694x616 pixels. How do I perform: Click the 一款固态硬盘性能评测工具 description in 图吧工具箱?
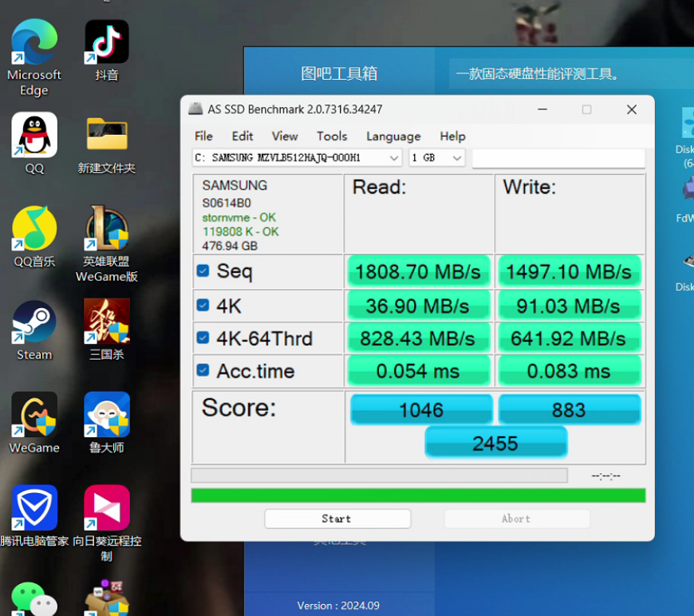[x=538, y=74]
